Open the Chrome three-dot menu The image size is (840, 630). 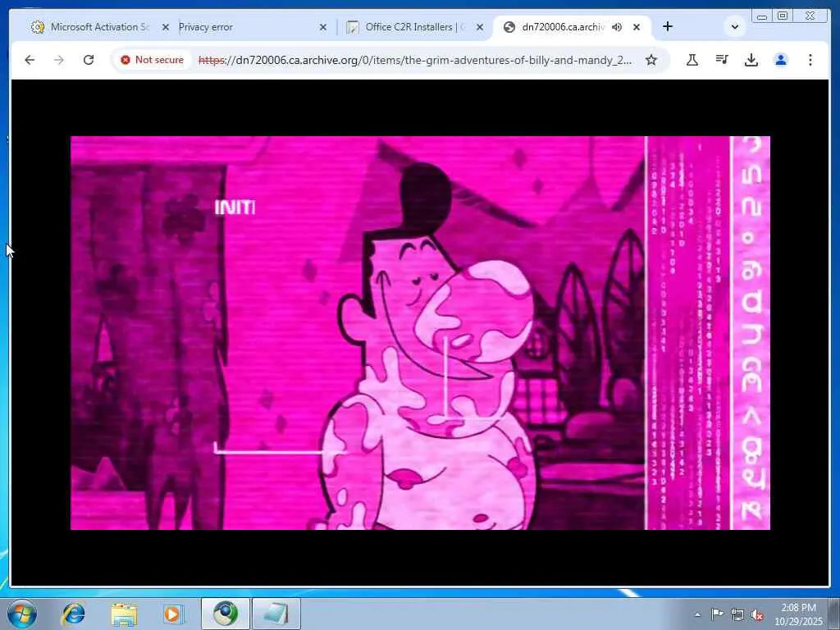810,60
